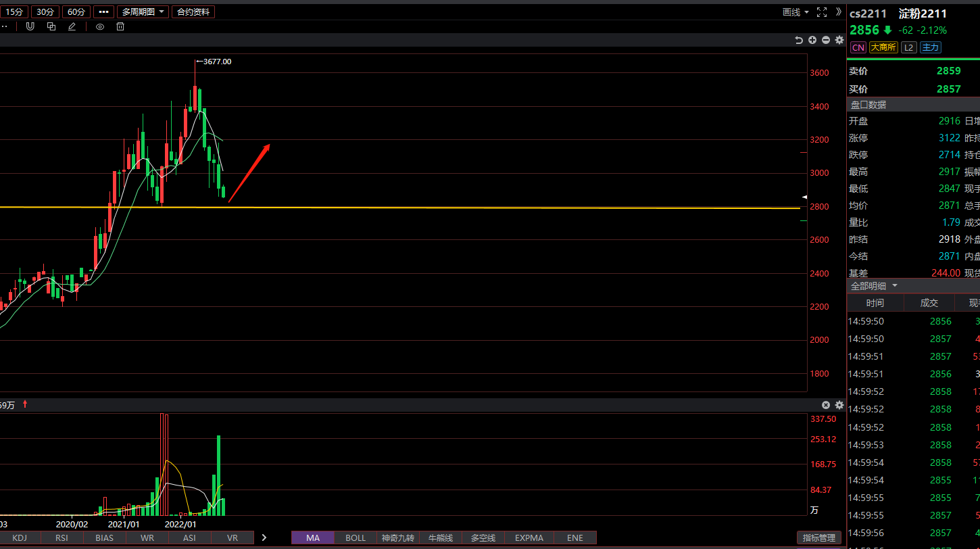Click the 成交 column header

coord(929,303)
